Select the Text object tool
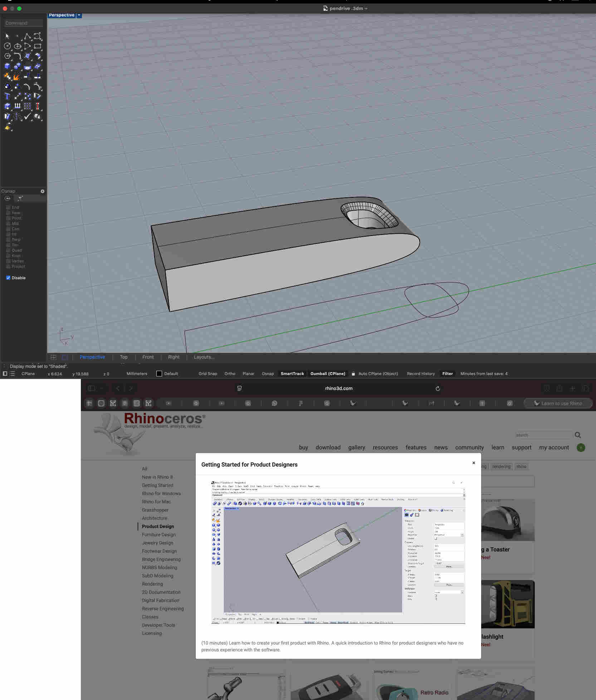 (7, 96)
